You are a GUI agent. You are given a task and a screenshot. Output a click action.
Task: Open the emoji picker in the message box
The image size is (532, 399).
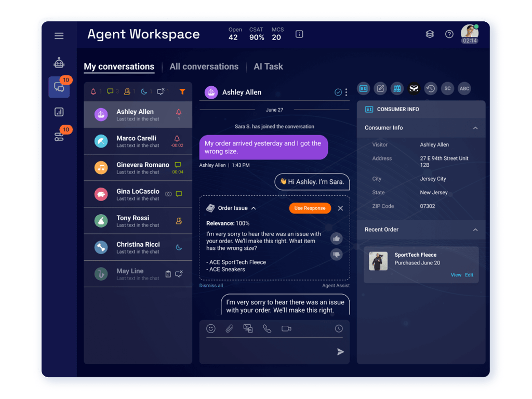[211, 328]
